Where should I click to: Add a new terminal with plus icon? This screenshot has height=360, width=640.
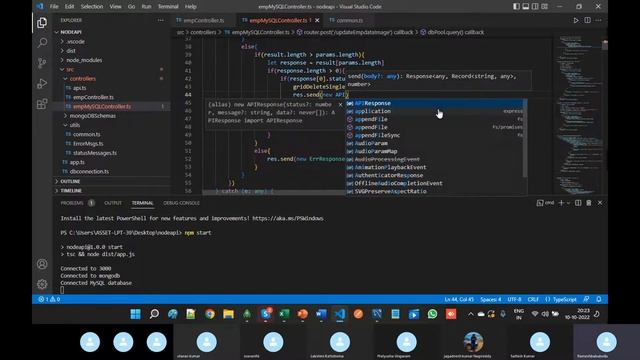[x=561, y=203]
